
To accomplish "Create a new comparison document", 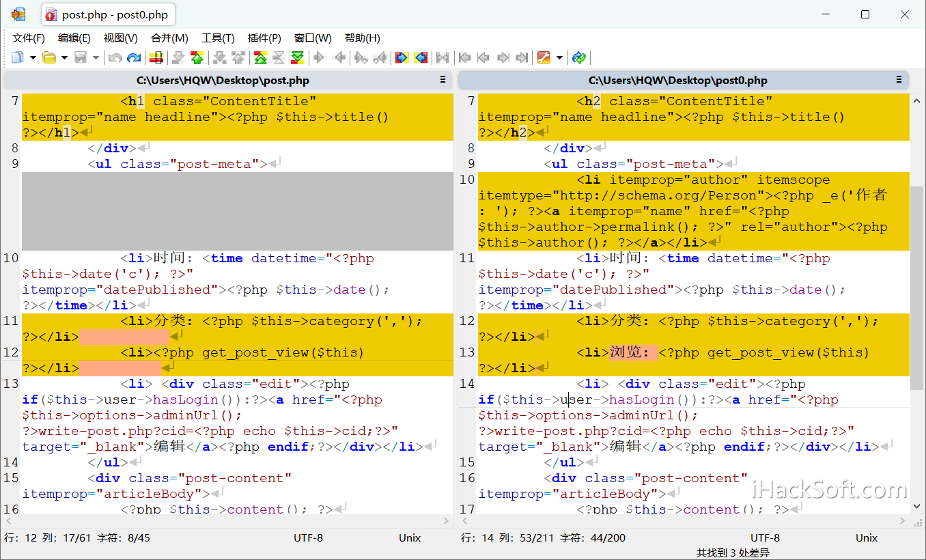I will pyautogui.click(x=17, y=57).
